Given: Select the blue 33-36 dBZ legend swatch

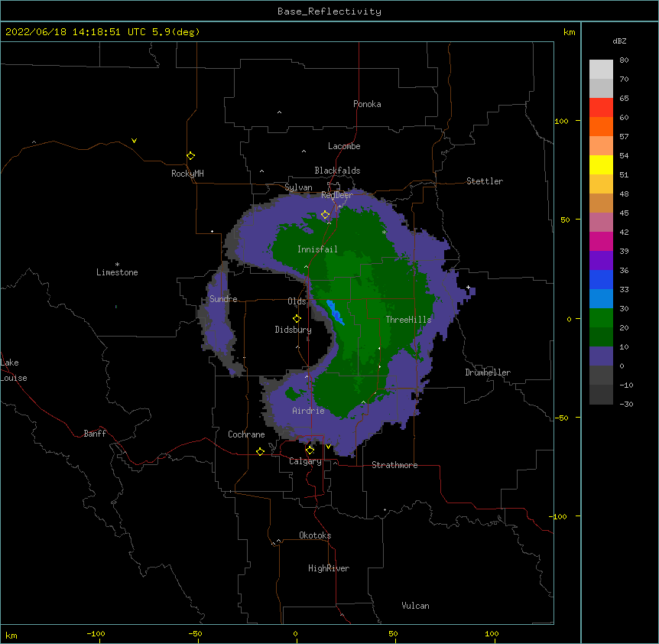Looking at the screenshot, I should [x=601, y=279].
